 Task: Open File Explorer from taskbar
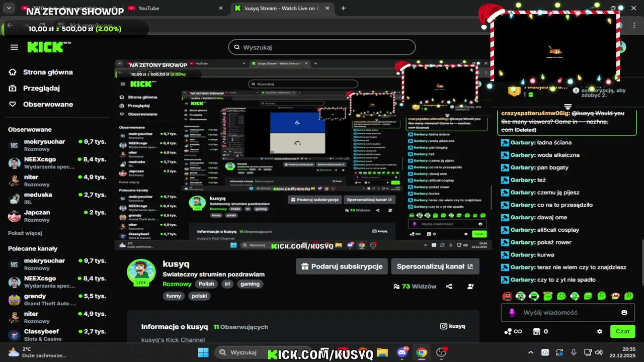tap(382, 352)
